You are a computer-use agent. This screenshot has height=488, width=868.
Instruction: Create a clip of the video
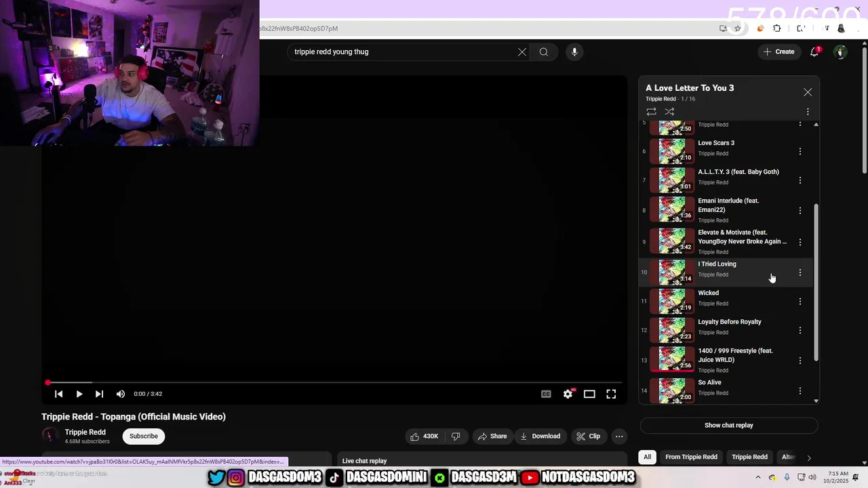(x=589, y=436)
